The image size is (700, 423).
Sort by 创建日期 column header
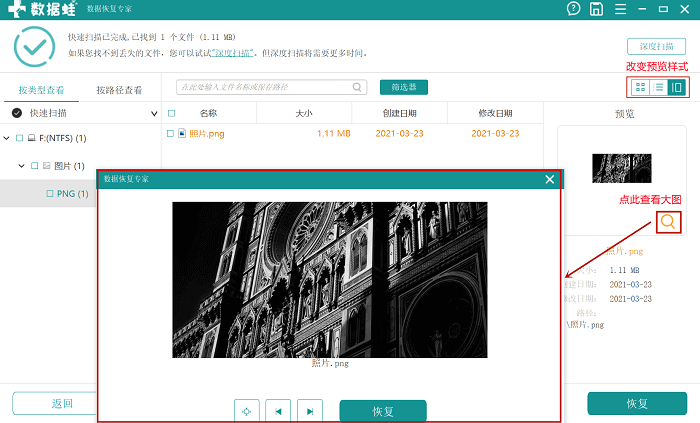(400, 113)
